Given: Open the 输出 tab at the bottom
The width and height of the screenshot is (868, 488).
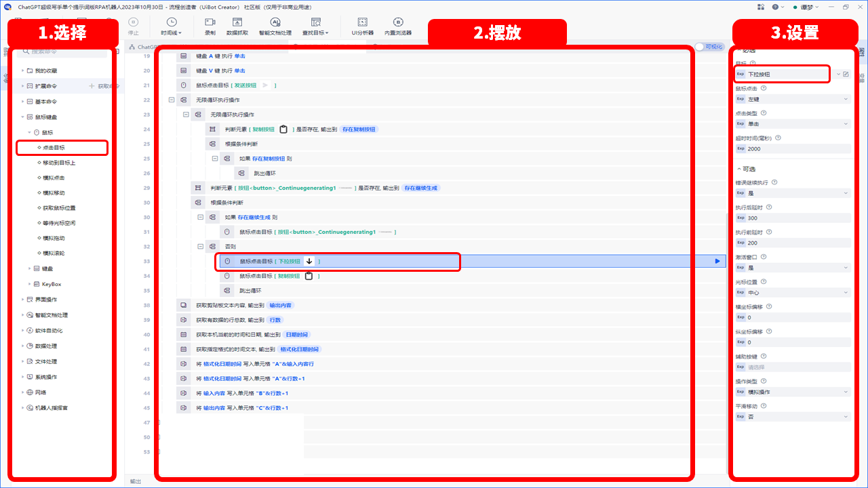Looking at the screenshot, I should [x=136, y=481].
